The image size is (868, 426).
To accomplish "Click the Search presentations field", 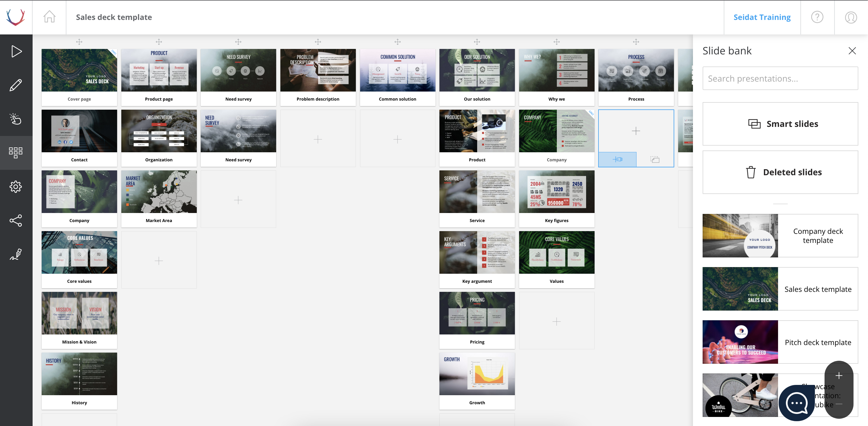I will (780, 78).
